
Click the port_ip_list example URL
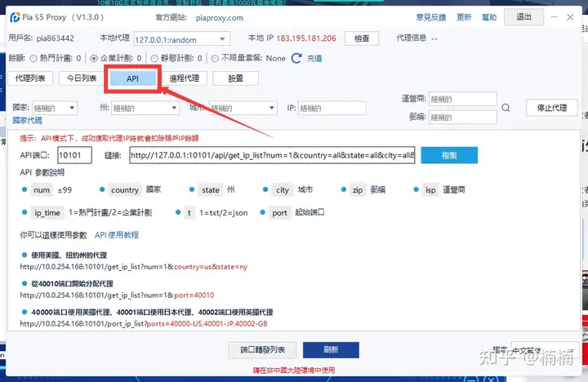coord(144,323)
